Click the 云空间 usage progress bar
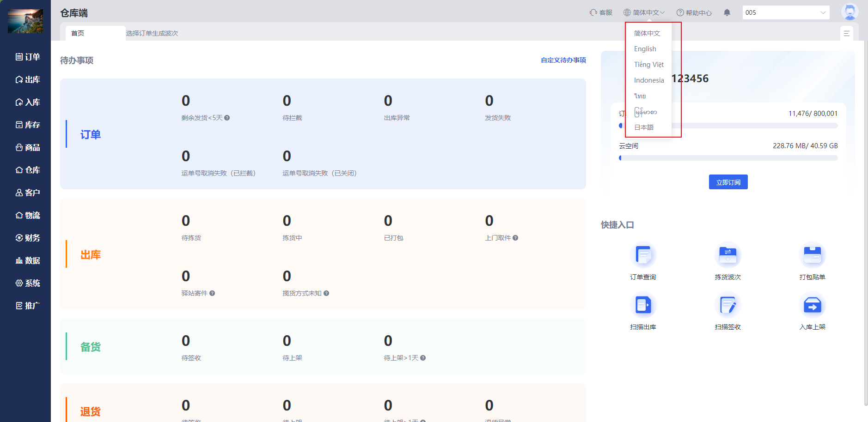 [x=728, y=158]
